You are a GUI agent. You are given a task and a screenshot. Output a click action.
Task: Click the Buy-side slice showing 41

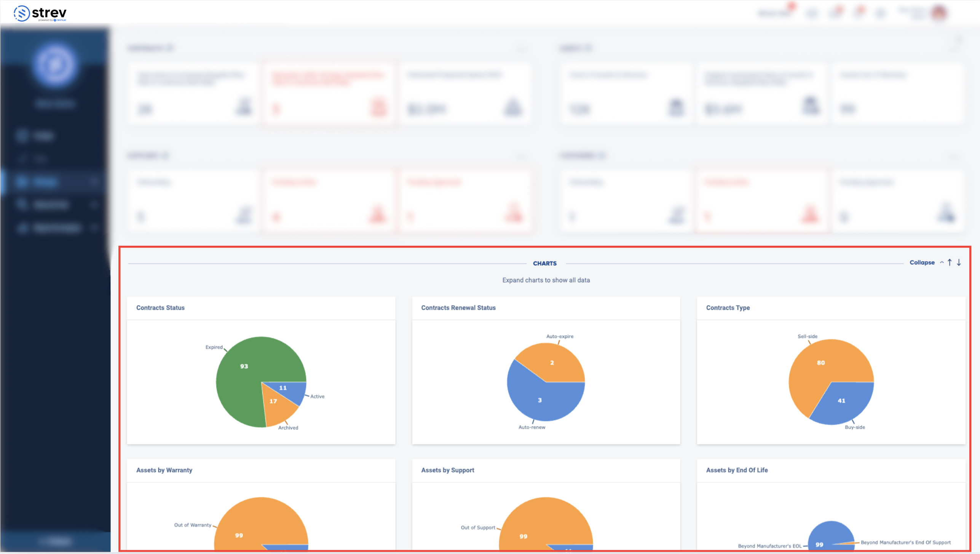841,401
